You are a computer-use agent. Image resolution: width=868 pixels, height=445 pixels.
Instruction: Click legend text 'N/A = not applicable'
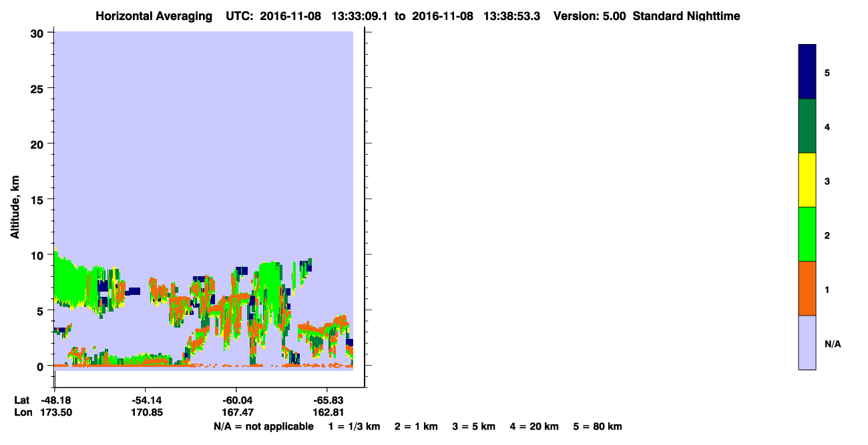(263, 426)
